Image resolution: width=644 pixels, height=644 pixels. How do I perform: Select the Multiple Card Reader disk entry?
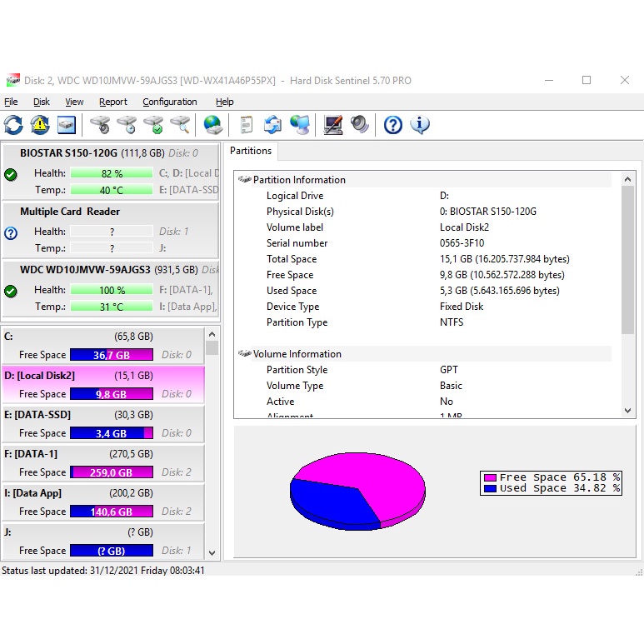pos(111,230)
